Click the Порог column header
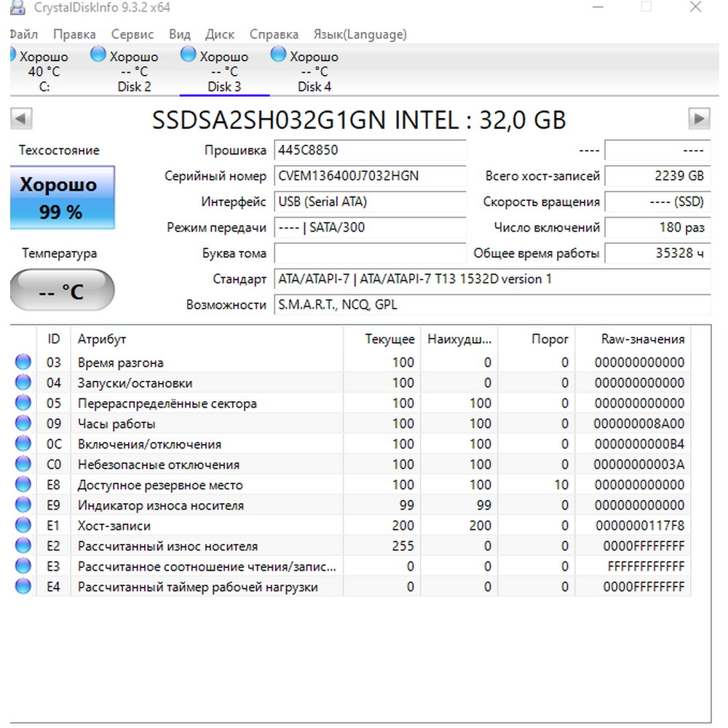Screen dimensions: 728x728 pos(537,339)
